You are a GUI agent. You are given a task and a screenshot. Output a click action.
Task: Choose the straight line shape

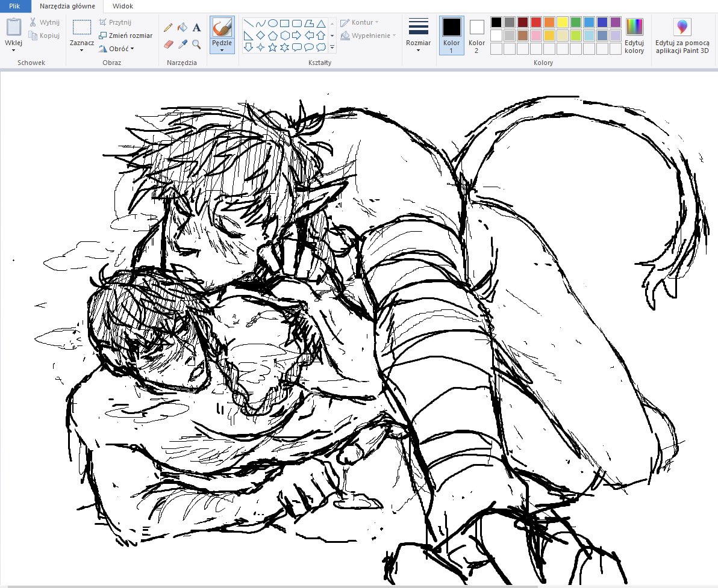pos(249,23)
